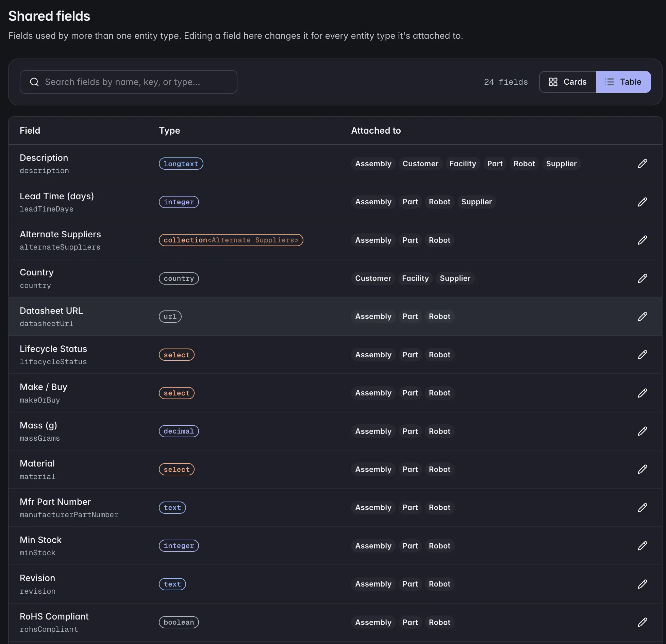Open edit pencil for Alternate Suppliers row

[642, 240]
